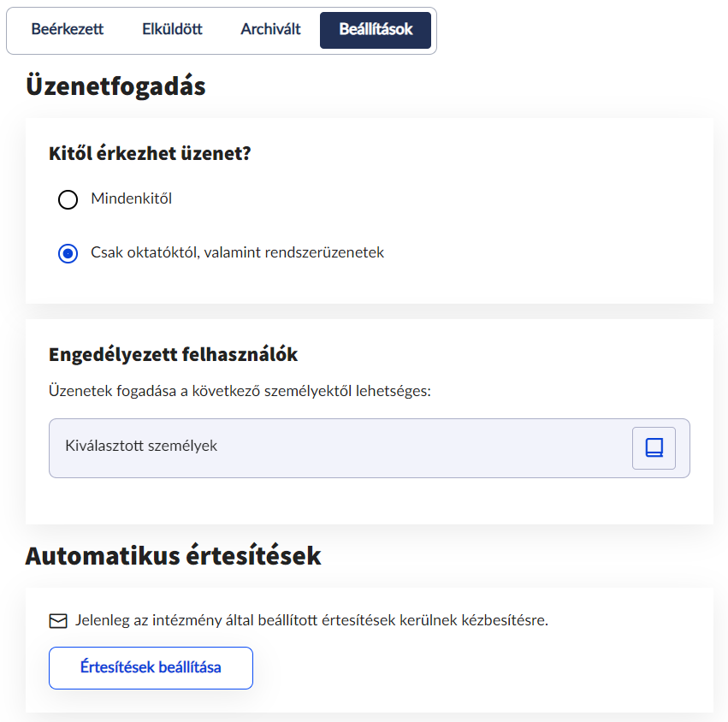Switch to the Beérkezett tab
This screenshot has height=722, width=728.
tap(68, 29)
